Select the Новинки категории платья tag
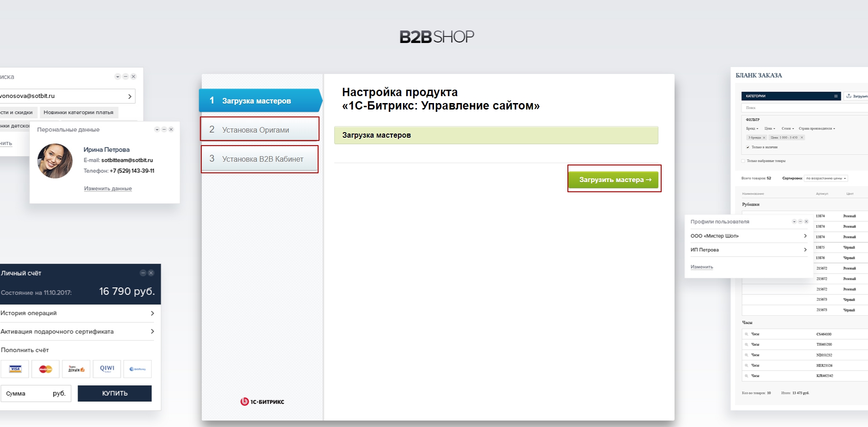Screen dimensions: 868x427 pos(78,112)
